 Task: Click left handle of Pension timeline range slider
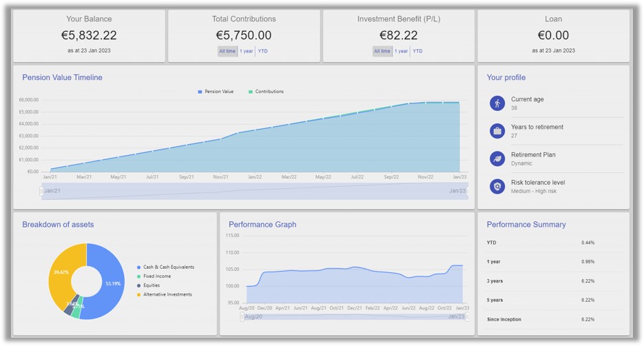pyautogui.click(x=41, y=191)
